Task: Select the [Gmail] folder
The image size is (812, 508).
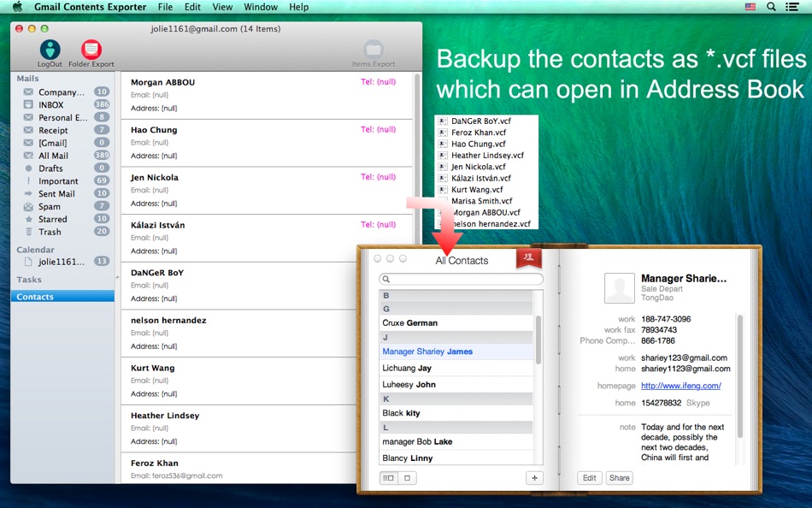Action: (x=62, y=143)
